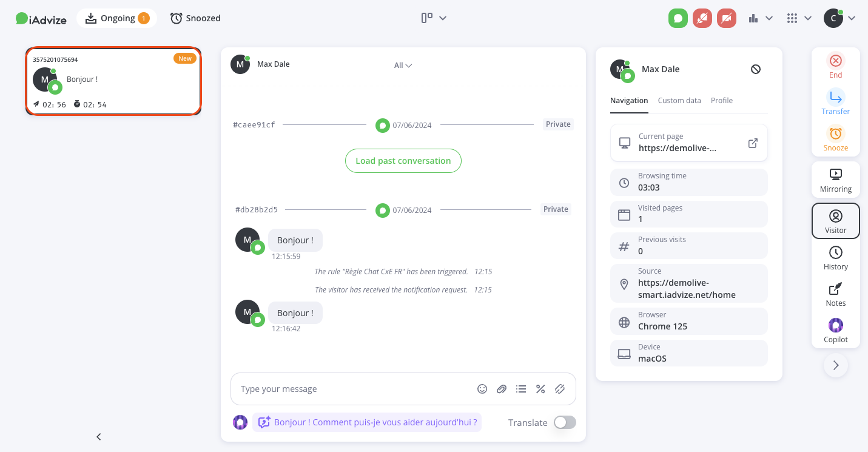This screenshot has width=868, height=452.
Task: Click Load past conversation button
Action: click(x=403, y=161)
